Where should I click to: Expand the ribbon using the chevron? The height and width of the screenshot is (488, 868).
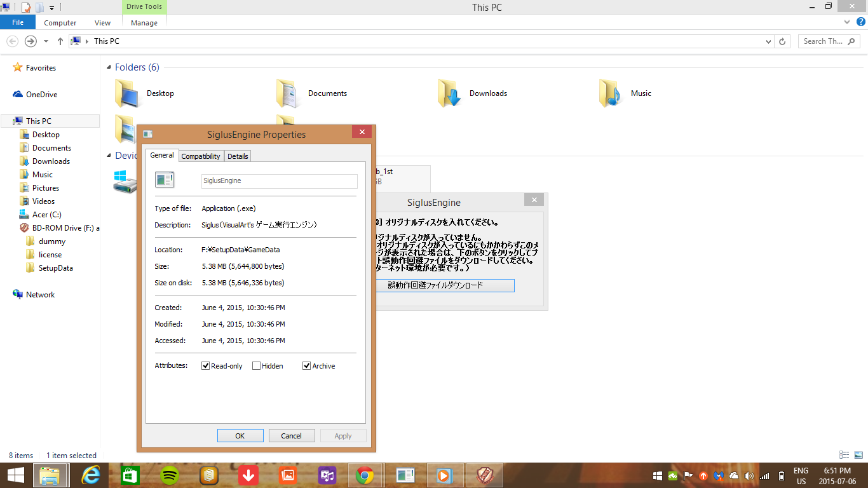coord(847,22)
